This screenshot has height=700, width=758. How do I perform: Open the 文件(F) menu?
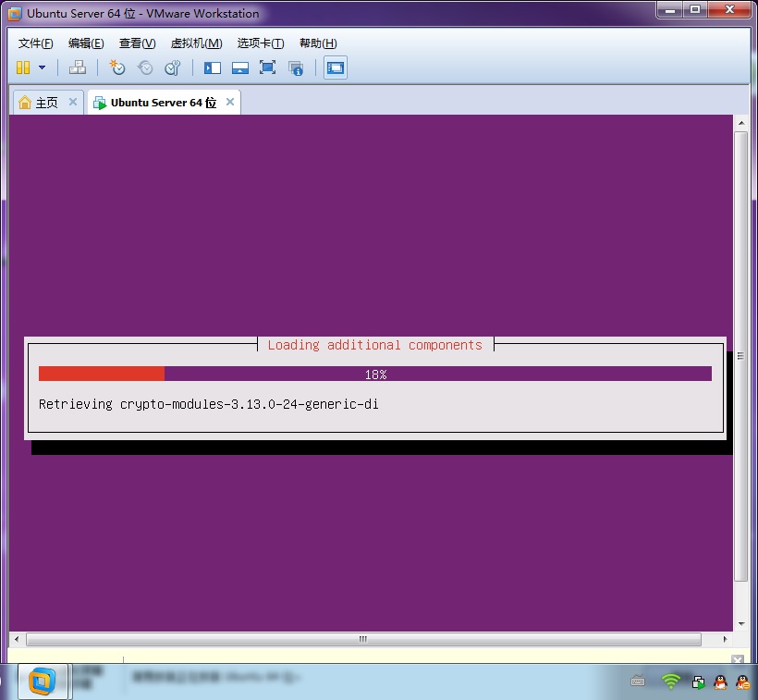tap(35, 43)
